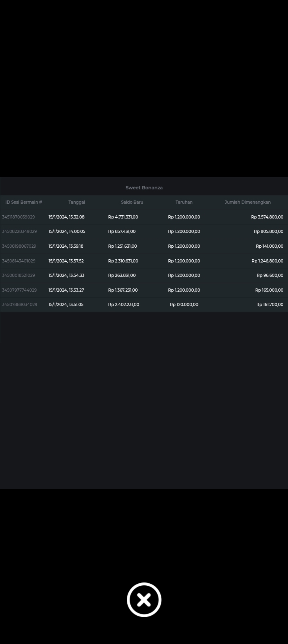Select the Rp 3.574.800,00 winnings amount
The image size is (288, 644).
click(x=267, y=217)
